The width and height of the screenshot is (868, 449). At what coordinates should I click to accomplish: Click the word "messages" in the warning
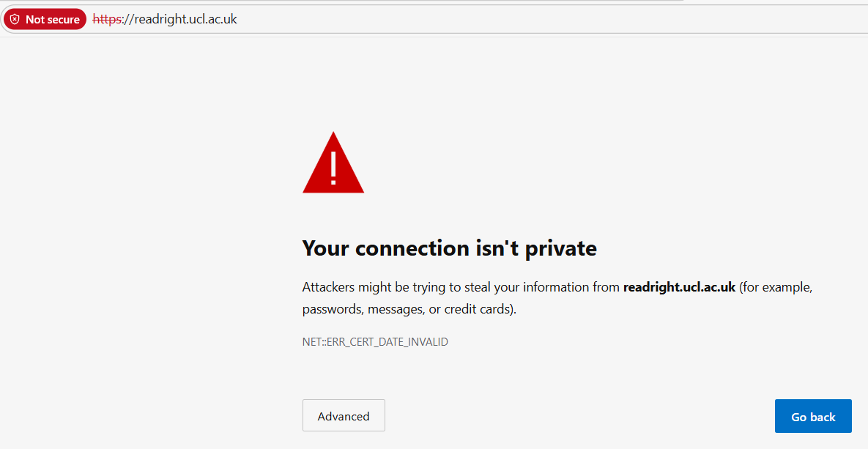point(396,309)
